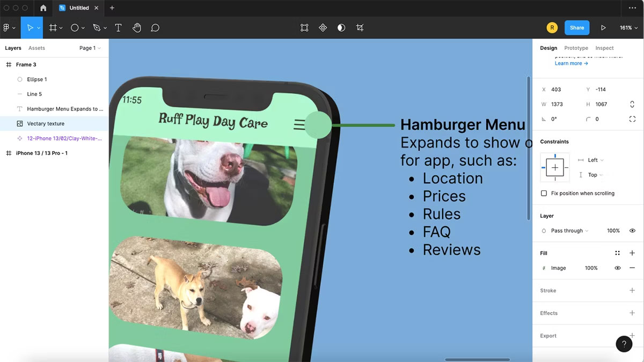Select the Move tool
The height and width of the screenshot is (362, 644).
click(x=30, y=27)
